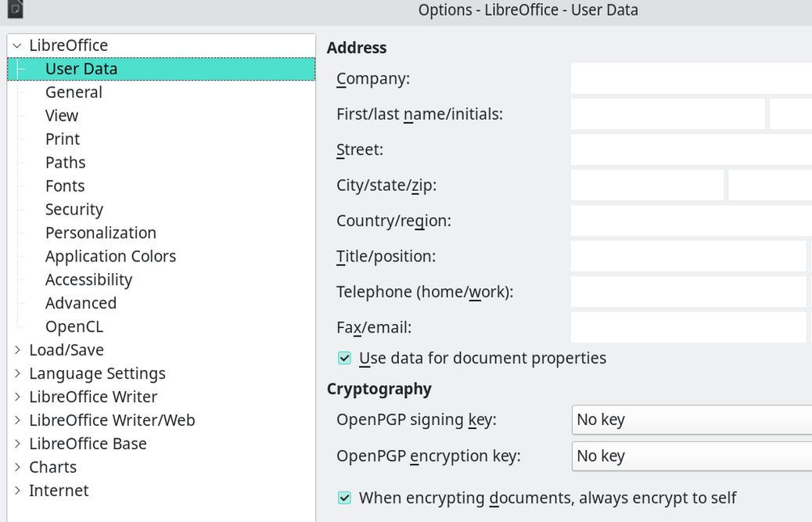Click the Company: label
Viewport: 812px width, 522px height.
pos(373,79)
